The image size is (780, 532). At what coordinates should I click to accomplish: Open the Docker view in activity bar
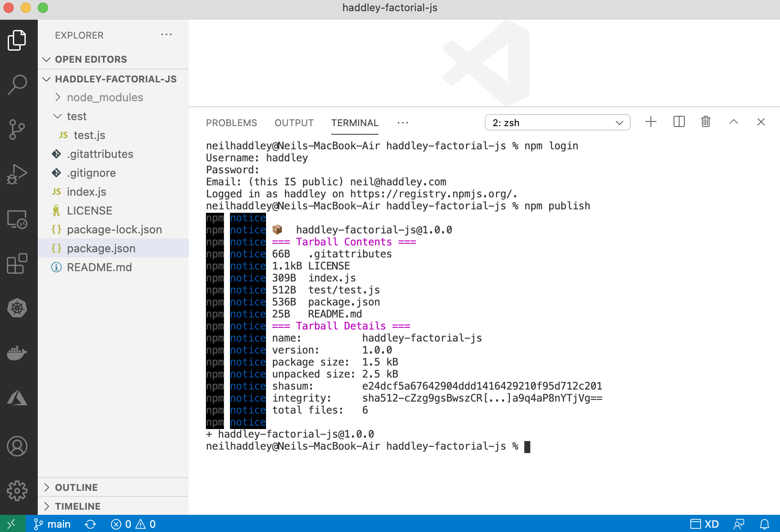[17, 353]
